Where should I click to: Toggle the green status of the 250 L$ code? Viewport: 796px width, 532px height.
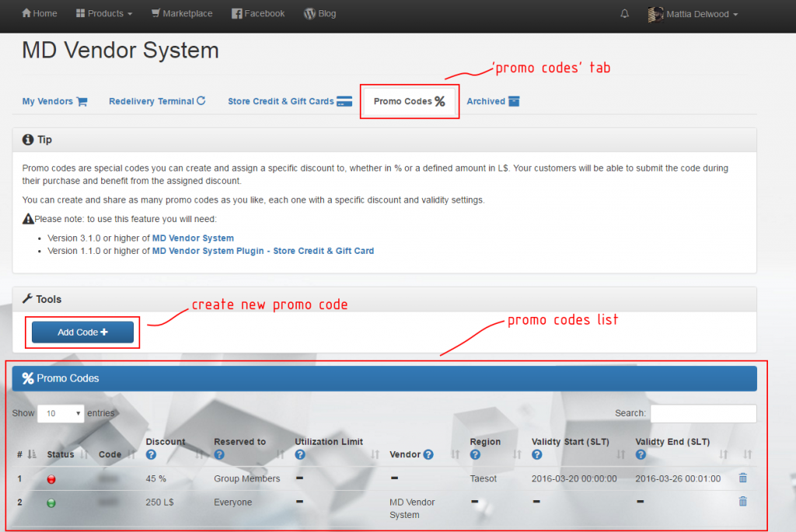(51, 503)
